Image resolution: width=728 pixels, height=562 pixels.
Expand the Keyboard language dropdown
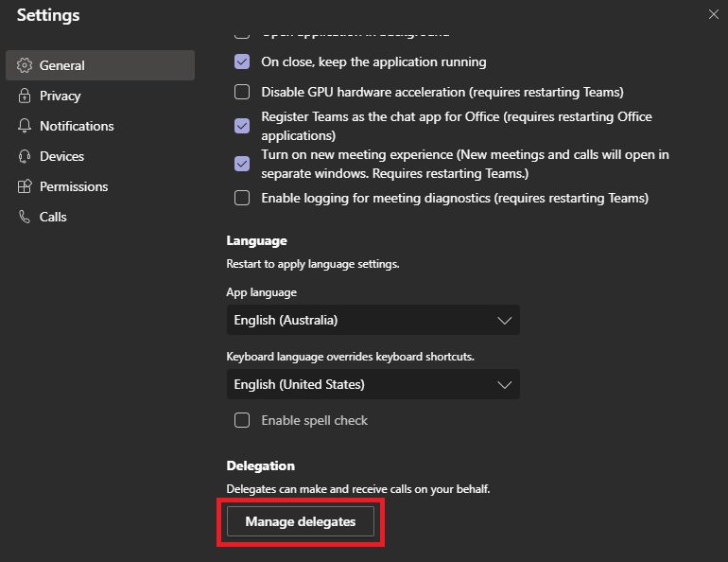pos(373,384)
